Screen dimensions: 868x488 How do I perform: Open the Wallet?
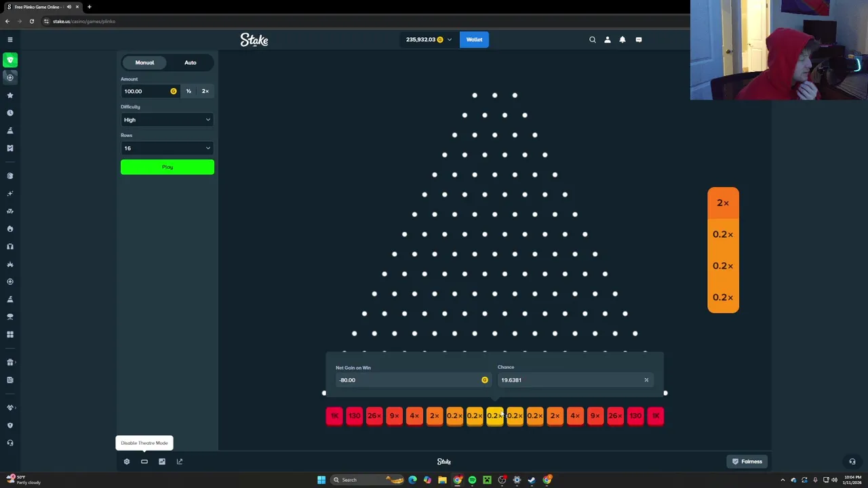pyautogui.click(x=474, y=39)
